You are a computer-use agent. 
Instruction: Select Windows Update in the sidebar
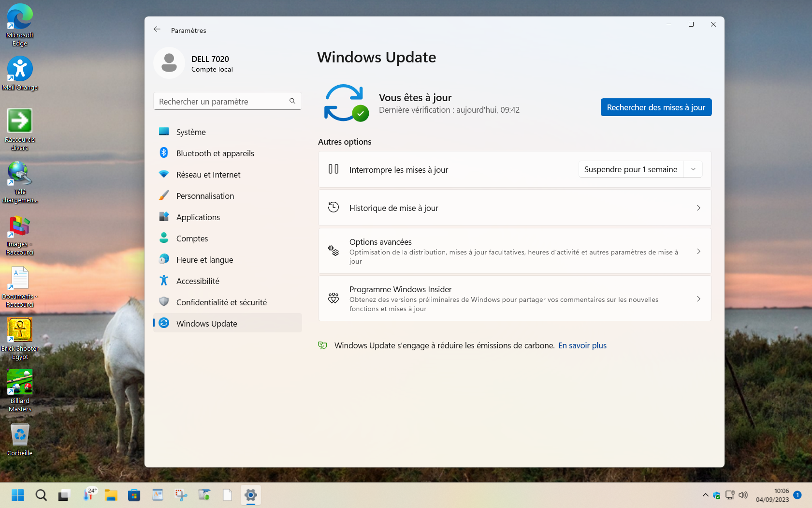click(227, 323)
